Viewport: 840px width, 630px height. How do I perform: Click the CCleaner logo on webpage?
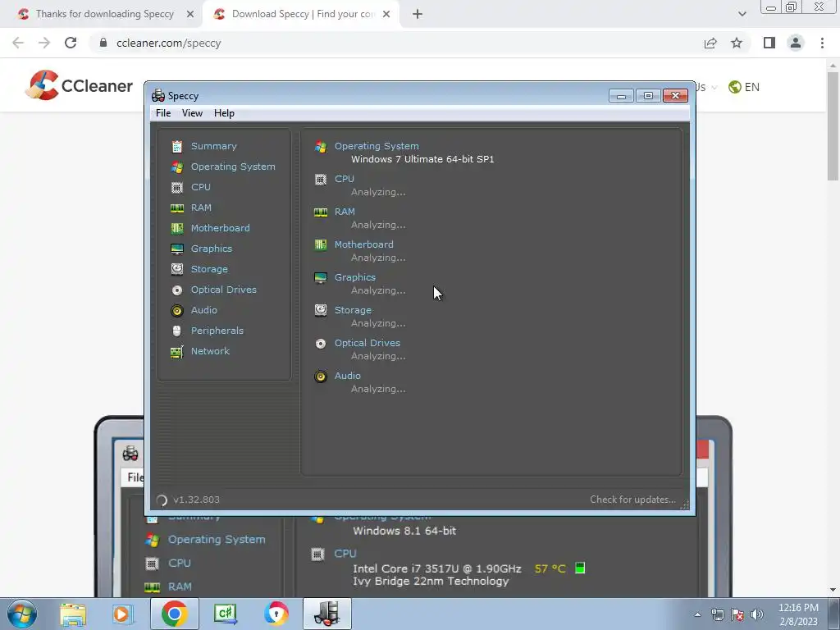[x=79, y=85]
